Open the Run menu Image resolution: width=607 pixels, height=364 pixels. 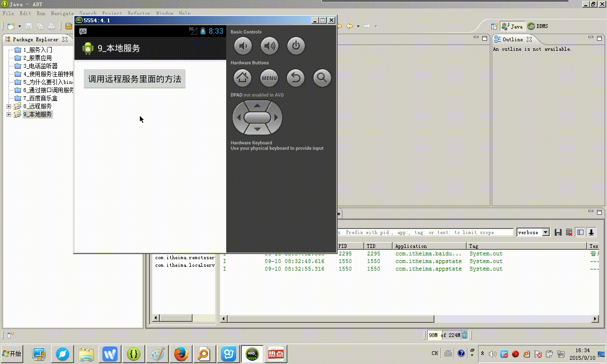tap(41, 13)
